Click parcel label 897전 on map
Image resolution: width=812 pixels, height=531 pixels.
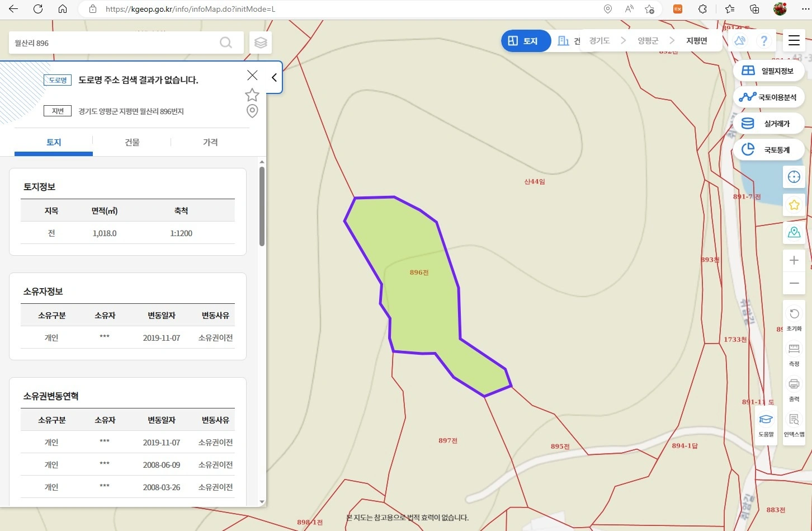point(448,440)
